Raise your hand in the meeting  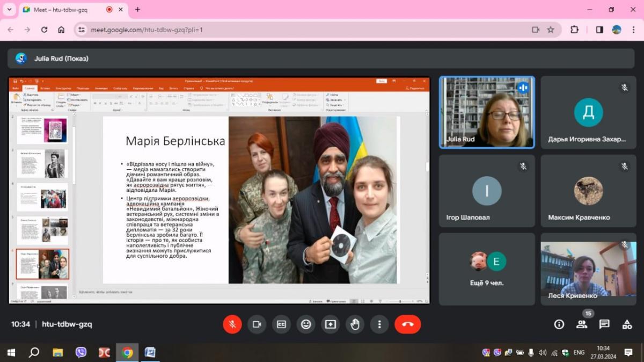[355, 324]
